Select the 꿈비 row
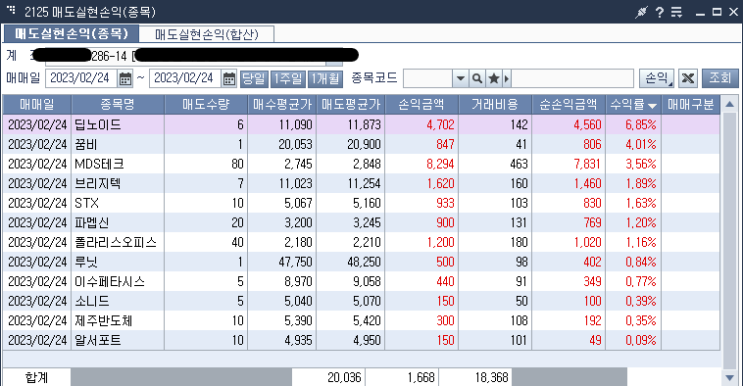Viewport: 743px width, 386px height. 361,144
